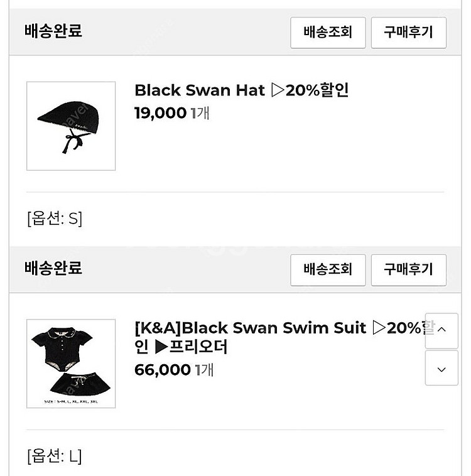Open the Black Swan Hat product thumbnail
Image resolution: width=471 pixels, height=476 pixels.
coord(71,126)
